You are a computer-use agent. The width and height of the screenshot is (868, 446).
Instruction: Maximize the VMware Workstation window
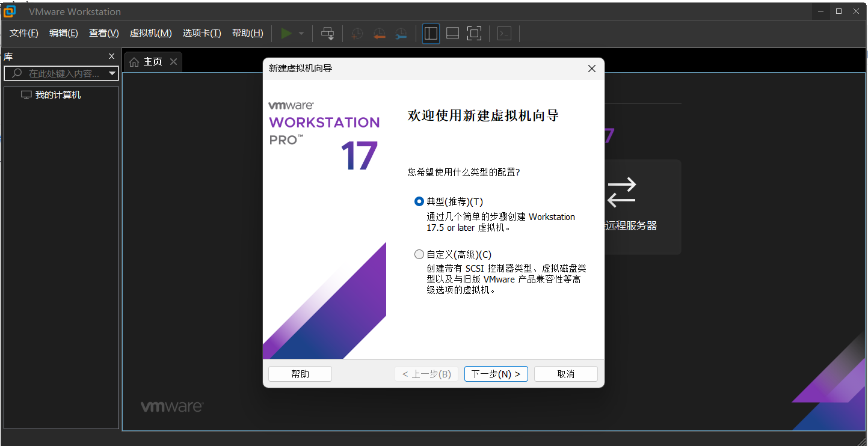pyautogui.click(x=839, y=11)
